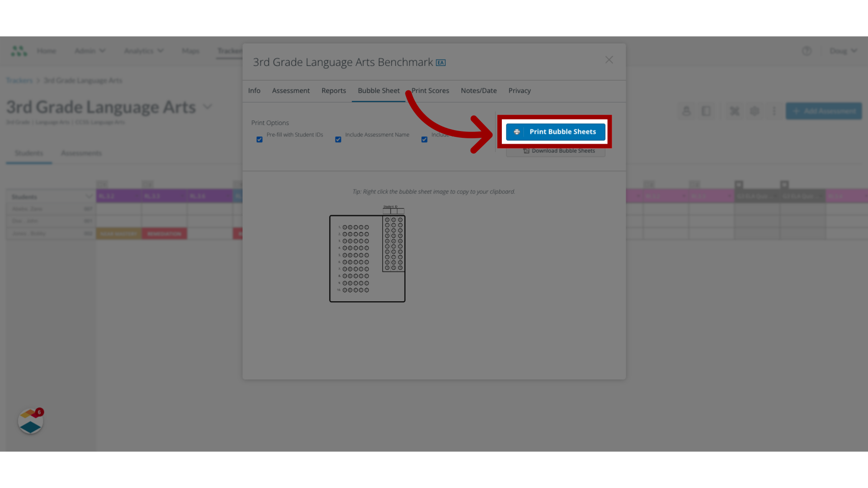Open the Reports tab
The width and height of the screenshot is (868, 488).
pyautogui.click(x=334, y=90)
